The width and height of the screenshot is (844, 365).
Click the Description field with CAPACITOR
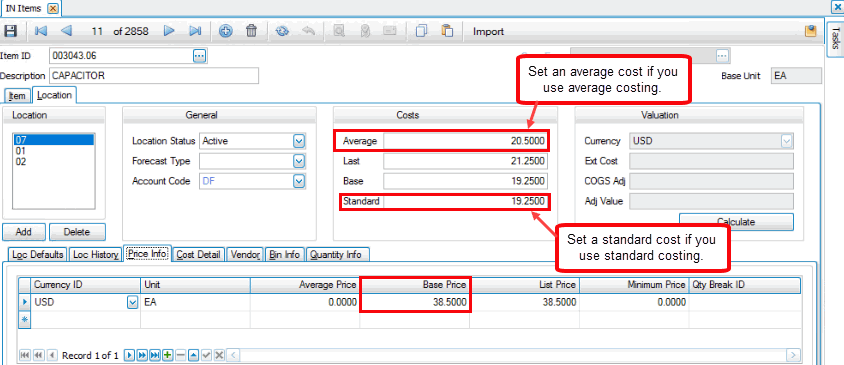[x=154, y=76]
